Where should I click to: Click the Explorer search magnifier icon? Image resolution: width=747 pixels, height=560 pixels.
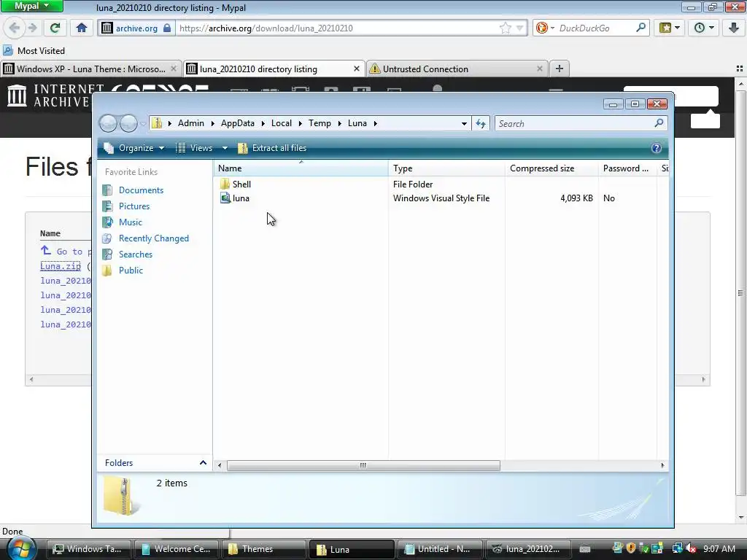659,123
